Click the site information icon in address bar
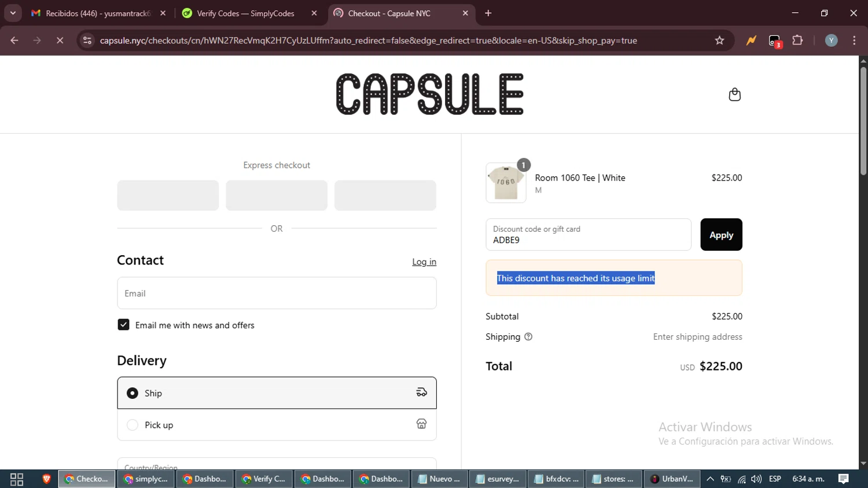The width and height of the screenshot is (868, 488). pos(87,41)
